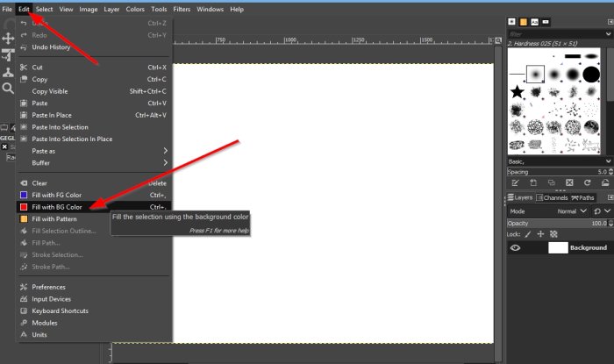
Task: Click the scissors icon beside Cut
Action: point(24,68)
